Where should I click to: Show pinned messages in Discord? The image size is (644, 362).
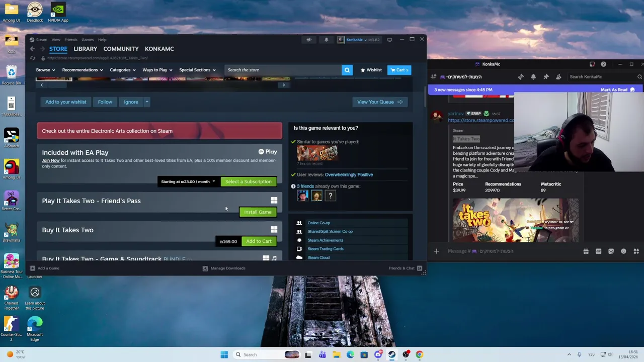point(546,76)
